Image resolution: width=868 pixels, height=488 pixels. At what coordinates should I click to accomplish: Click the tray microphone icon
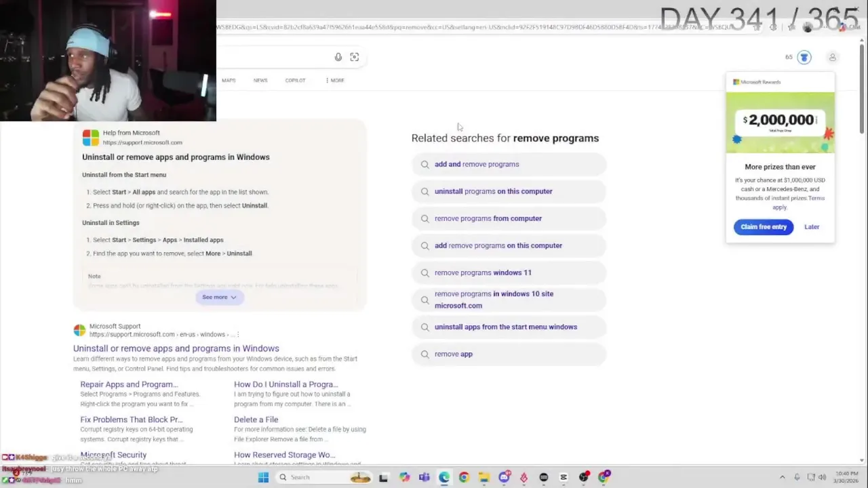point(797,477)
